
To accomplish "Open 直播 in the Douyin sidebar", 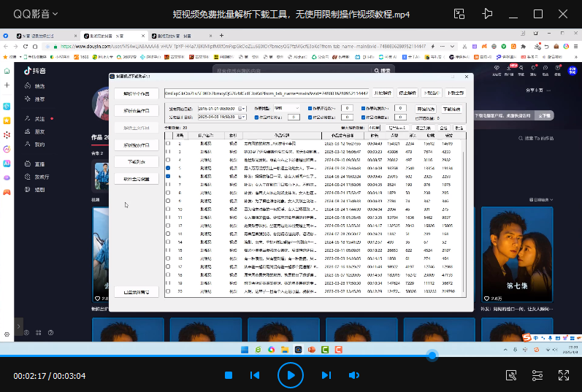I will (x=34, y=164).
